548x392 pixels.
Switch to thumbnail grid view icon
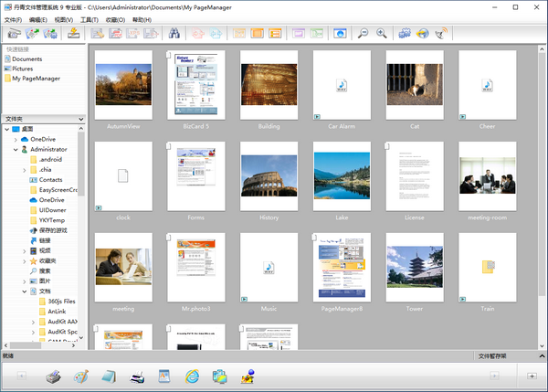(239, 34)
